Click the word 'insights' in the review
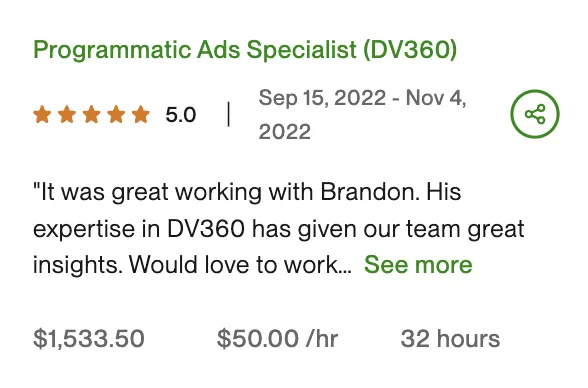 (78, 265)
